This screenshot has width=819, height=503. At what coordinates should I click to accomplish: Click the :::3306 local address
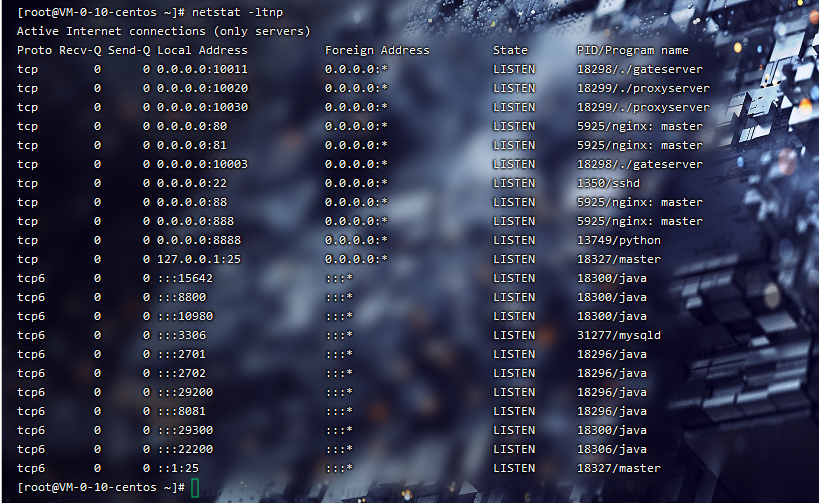(181, 335)
